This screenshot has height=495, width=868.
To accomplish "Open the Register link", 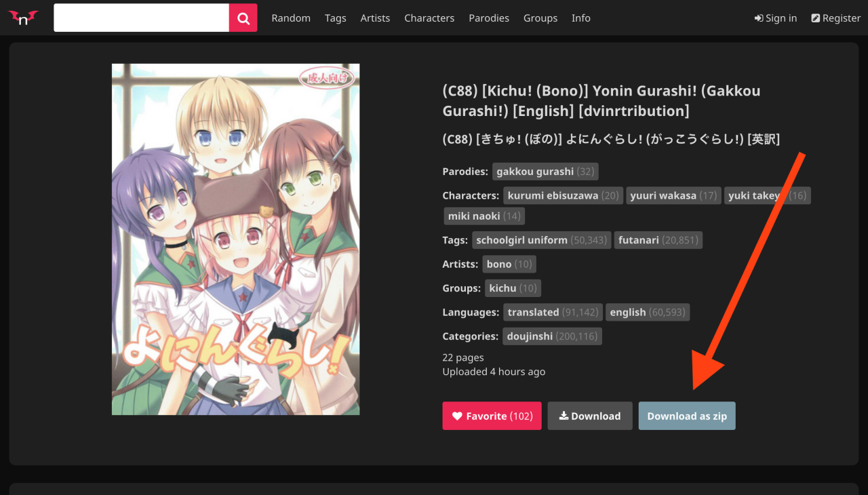I will [836, 18].
